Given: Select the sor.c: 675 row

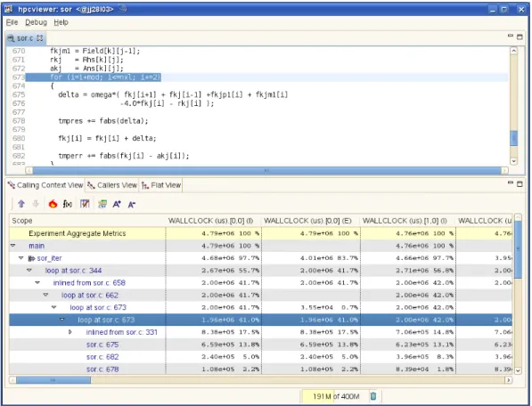Looking at the screenshot, I should [260, 345].
